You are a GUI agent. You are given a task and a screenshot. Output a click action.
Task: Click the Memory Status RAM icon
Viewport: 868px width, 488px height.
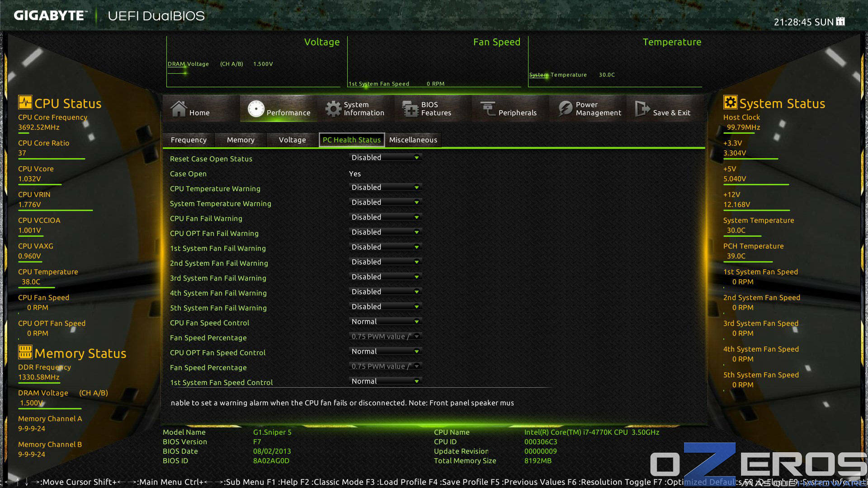[25, 352]
